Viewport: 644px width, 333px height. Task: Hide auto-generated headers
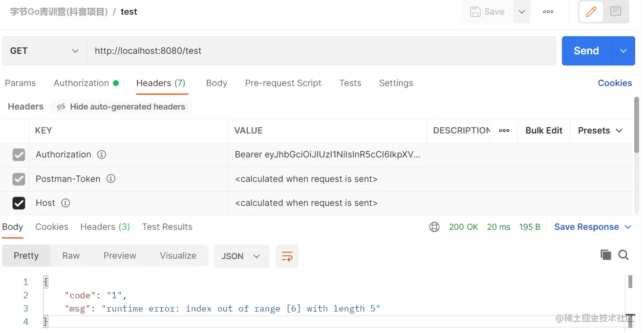(121, 107)
